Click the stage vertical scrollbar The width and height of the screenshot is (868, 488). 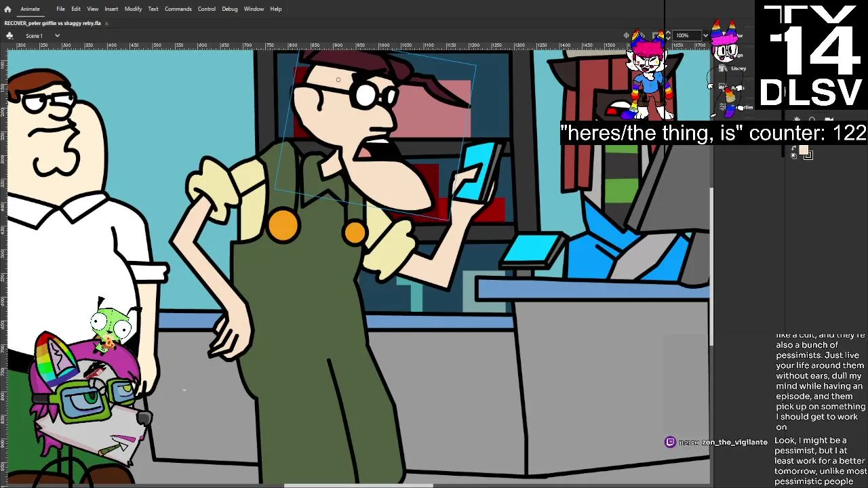[711, 266]
